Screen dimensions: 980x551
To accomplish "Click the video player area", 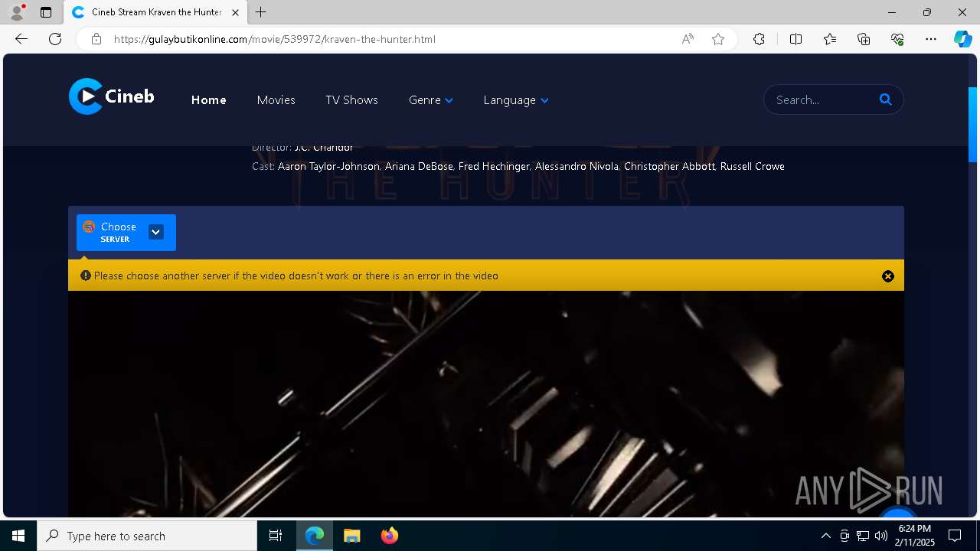I will coord(486,404).
